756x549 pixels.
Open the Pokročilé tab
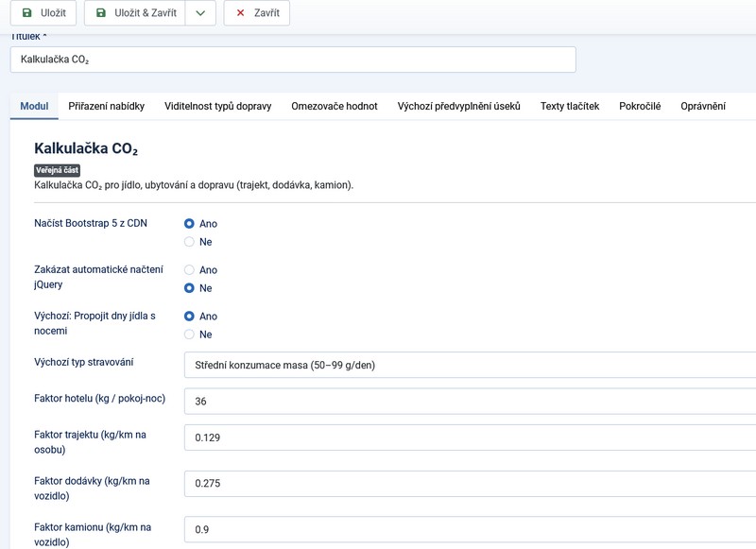640,106
